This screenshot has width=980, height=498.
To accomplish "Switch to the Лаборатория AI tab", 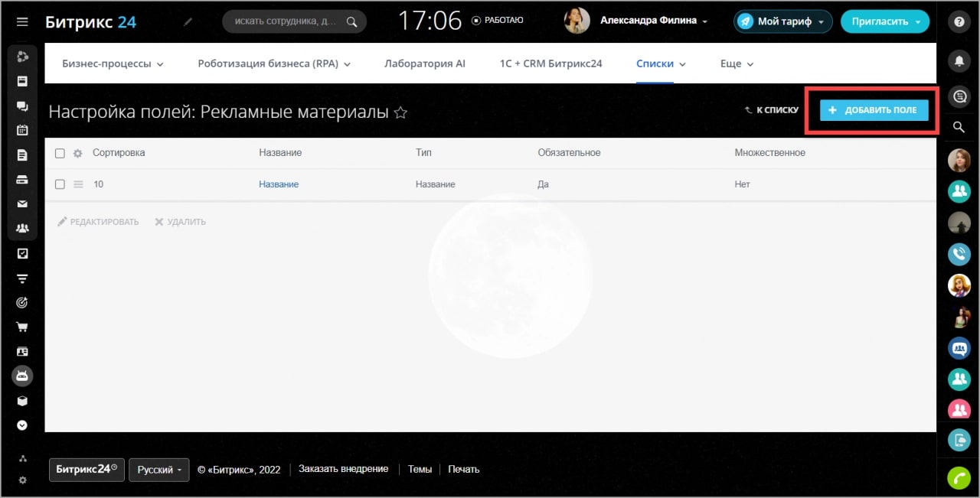I will (x=424, y=63).
